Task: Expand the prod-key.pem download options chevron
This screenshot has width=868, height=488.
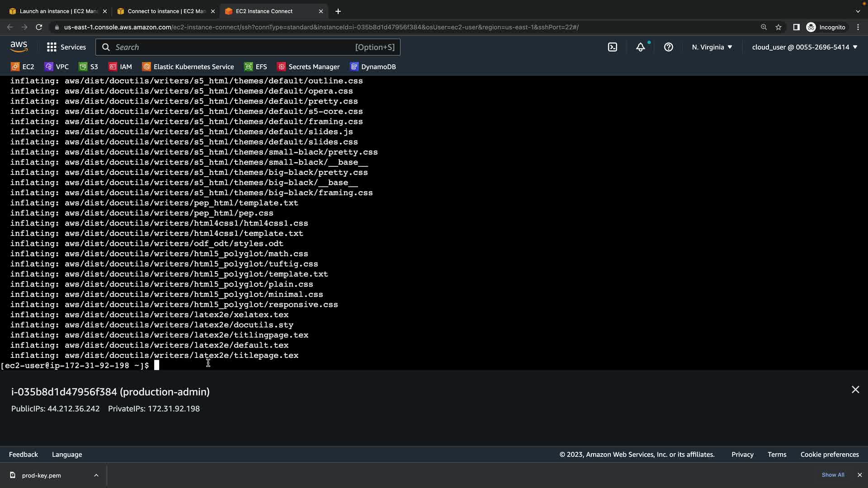Action: click(x=96, y=475)
